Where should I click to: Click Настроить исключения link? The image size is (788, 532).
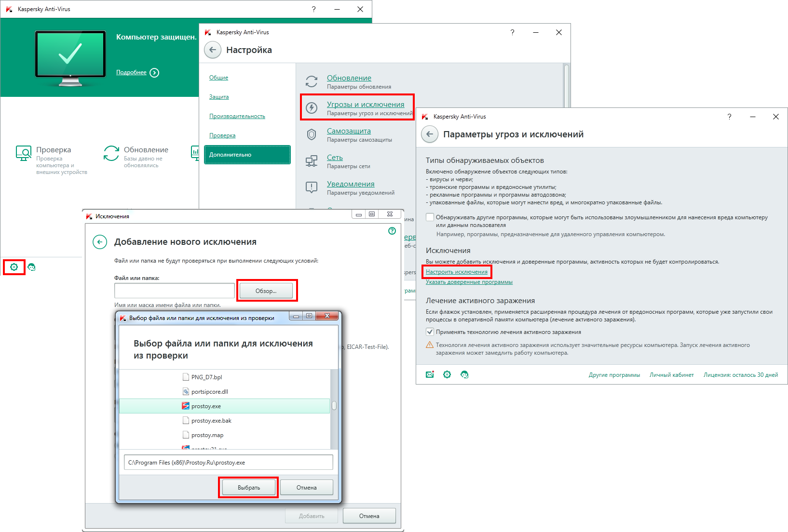point(456,272)
